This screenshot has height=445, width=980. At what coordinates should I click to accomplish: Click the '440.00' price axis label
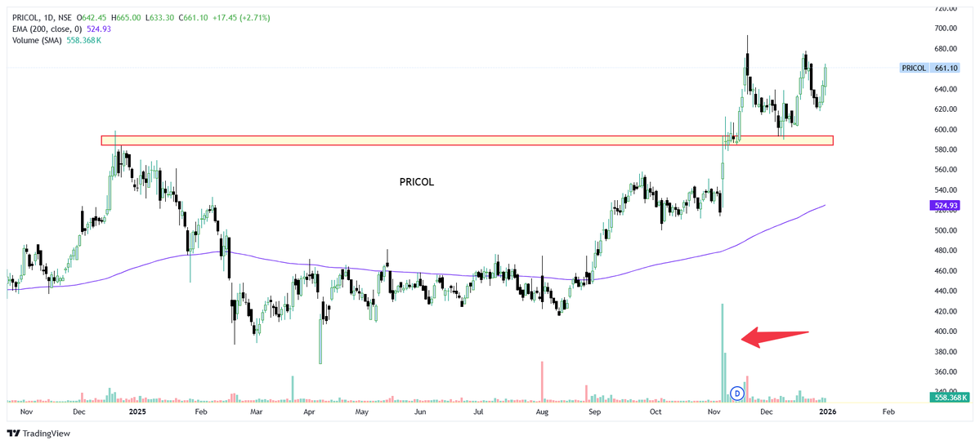(946, 291)
